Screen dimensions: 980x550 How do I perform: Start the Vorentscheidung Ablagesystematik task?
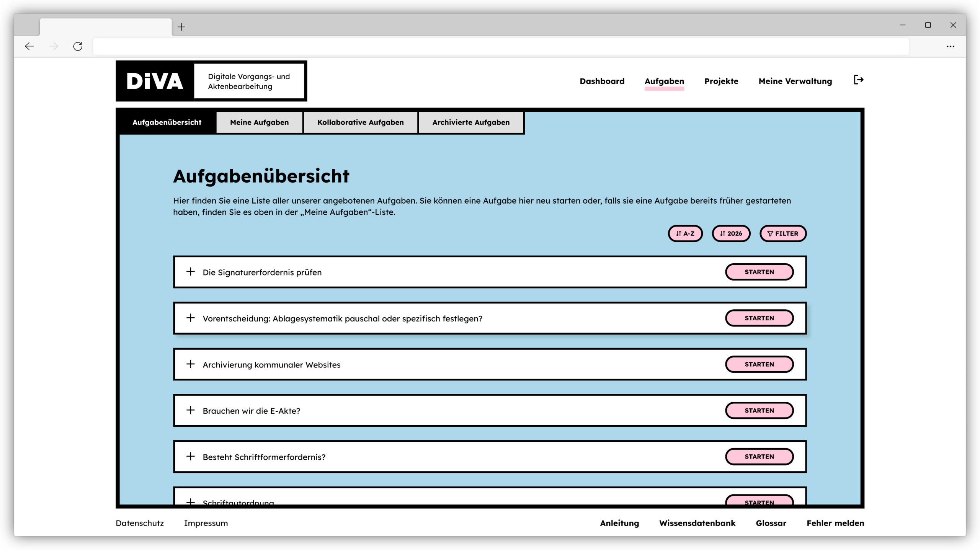[x=759, y=318]
